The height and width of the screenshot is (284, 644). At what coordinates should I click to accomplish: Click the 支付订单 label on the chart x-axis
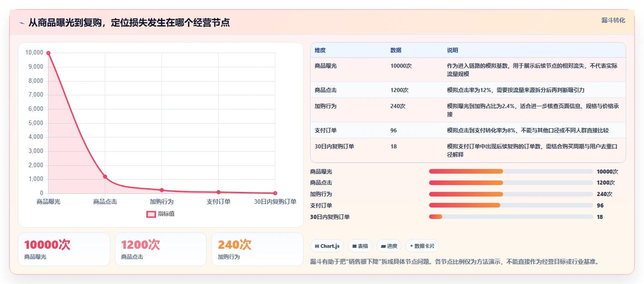pyautogui.click(x=218, y=202)
